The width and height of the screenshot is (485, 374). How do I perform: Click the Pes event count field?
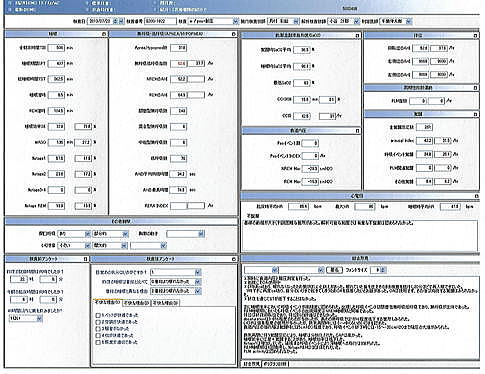(310, 143)
